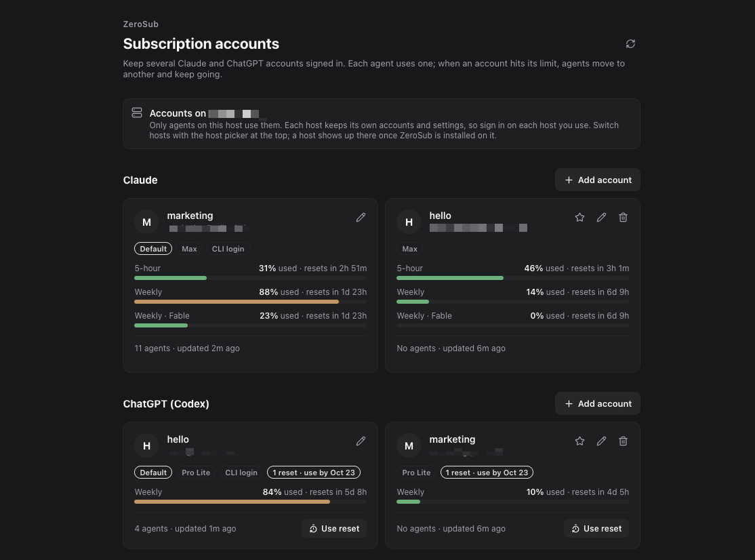
Task: Click the Default badge on Claude marketing
Action: 153,249
